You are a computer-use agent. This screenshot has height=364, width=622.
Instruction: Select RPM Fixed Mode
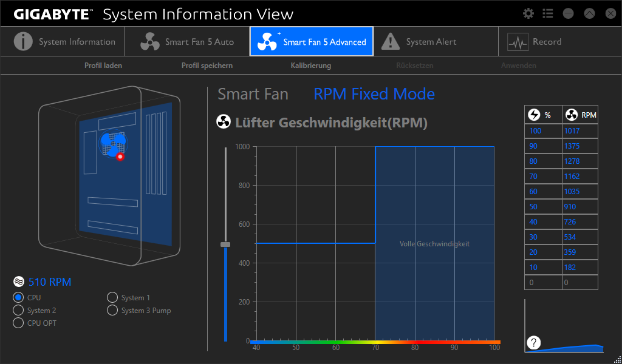point(374,94)
